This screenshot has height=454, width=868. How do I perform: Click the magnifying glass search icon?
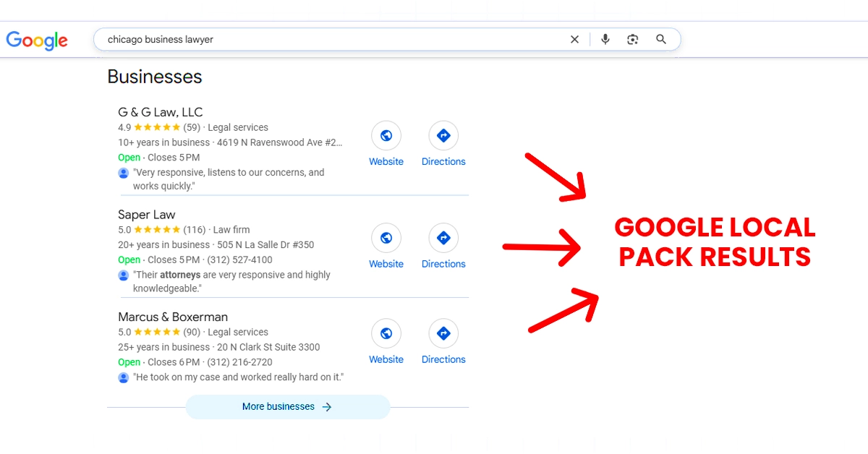[661, 40]
